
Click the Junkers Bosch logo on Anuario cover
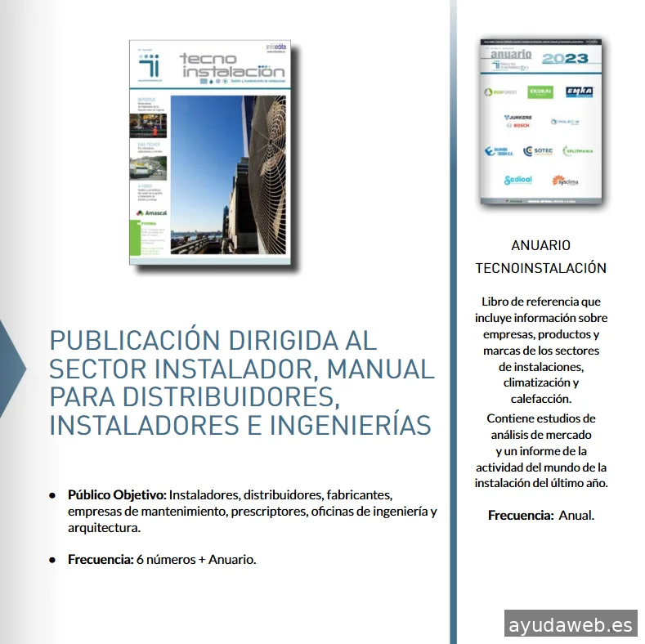[x=518, y=121]
